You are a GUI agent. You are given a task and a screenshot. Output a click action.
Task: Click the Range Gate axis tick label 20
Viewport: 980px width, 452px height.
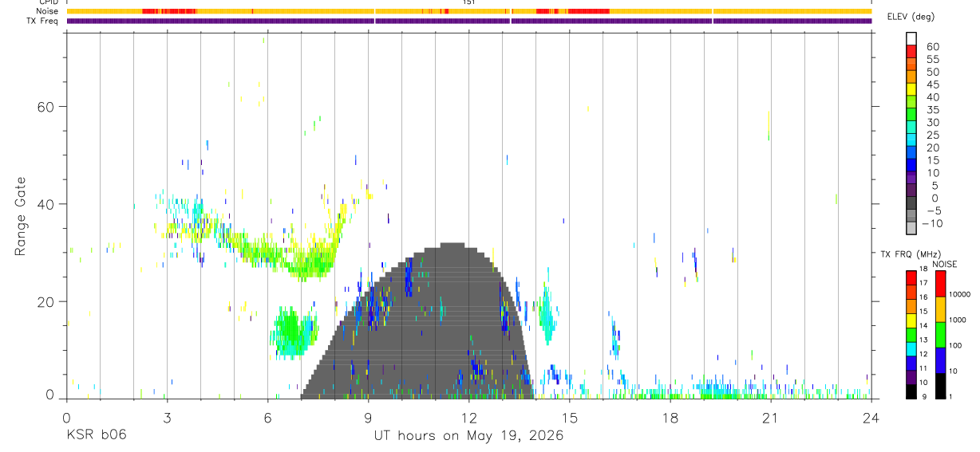click(45, 302)
